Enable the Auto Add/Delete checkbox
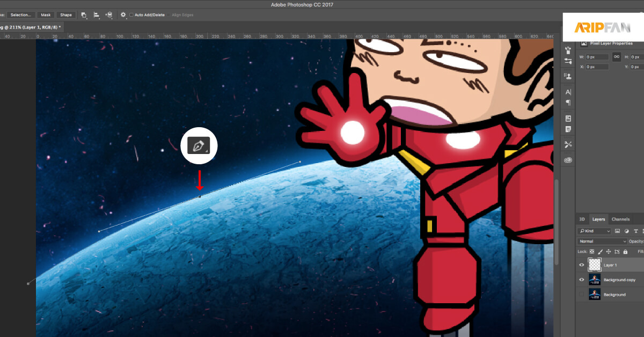This screenshot has height=337, width=644. pos(131,15)
